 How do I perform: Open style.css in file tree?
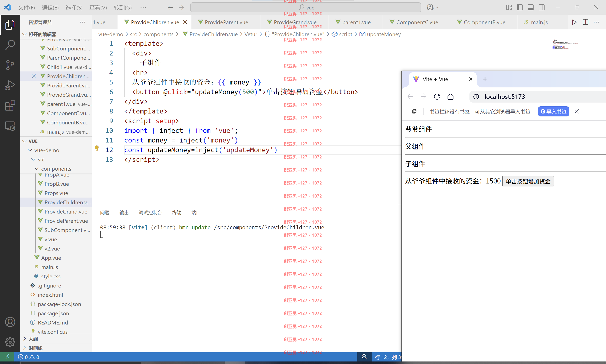tap(50, 276)
